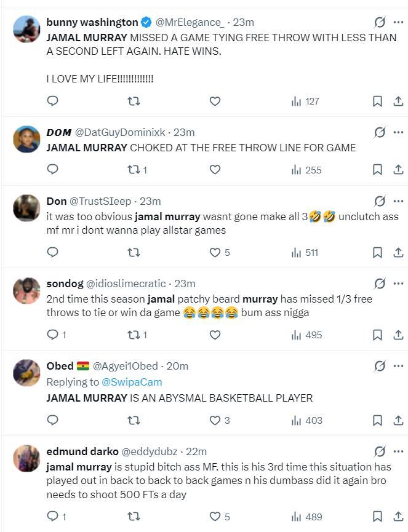
Task: Share Obed's tweet
Action: point(398,421)
